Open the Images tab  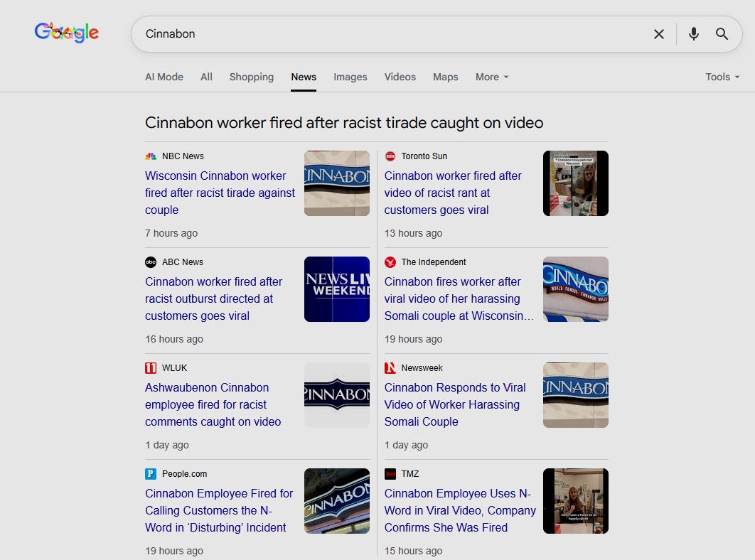[350, 77]
